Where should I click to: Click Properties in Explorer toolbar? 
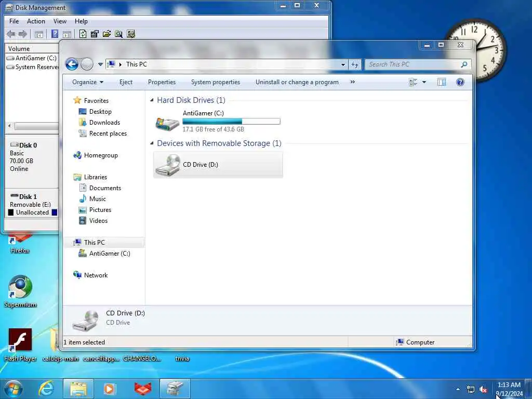(162, 82)
